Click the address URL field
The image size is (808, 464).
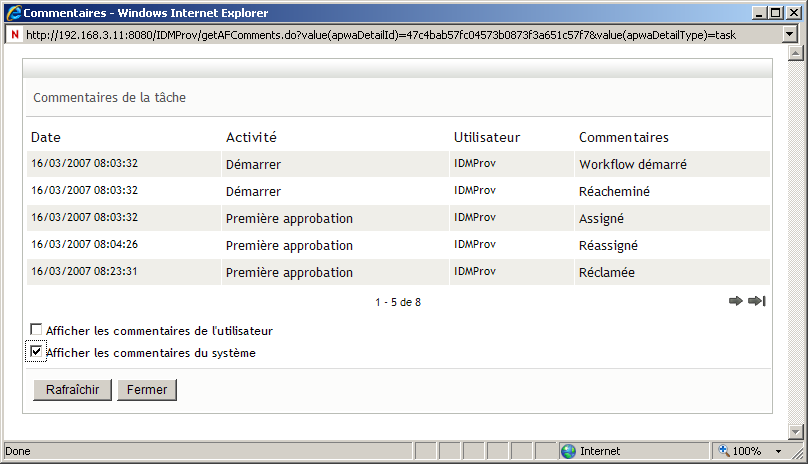pos(400,34)
